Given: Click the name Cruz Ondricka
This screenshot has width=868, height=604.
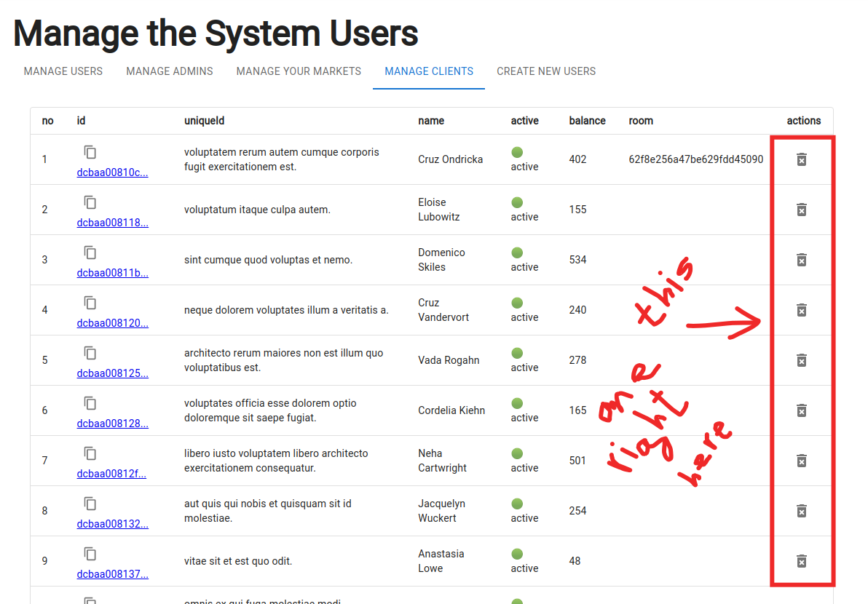Looking at the screenshot, I should [x=451, y=159].
